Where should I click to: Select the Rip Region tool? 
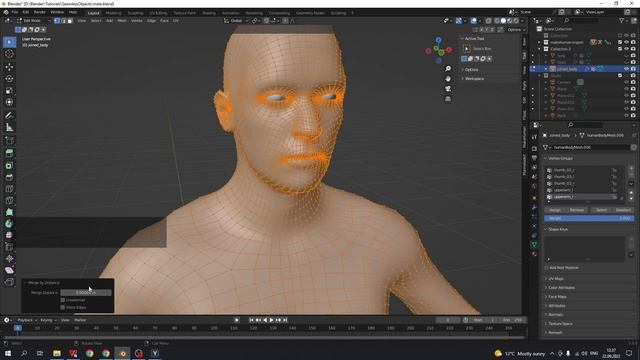[x=9, y=282]
